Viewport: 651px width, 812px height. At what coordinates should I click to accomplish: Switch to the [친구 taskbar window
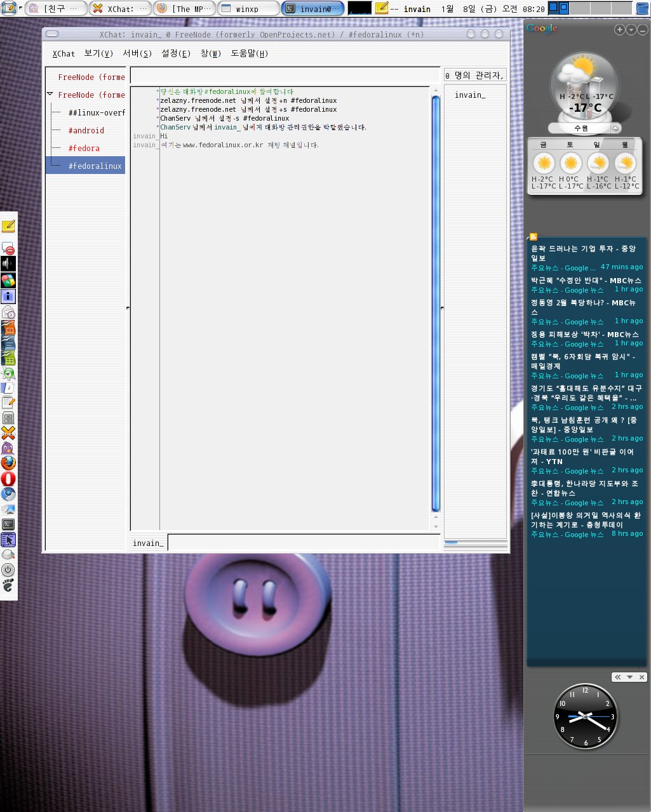(56, 8)
